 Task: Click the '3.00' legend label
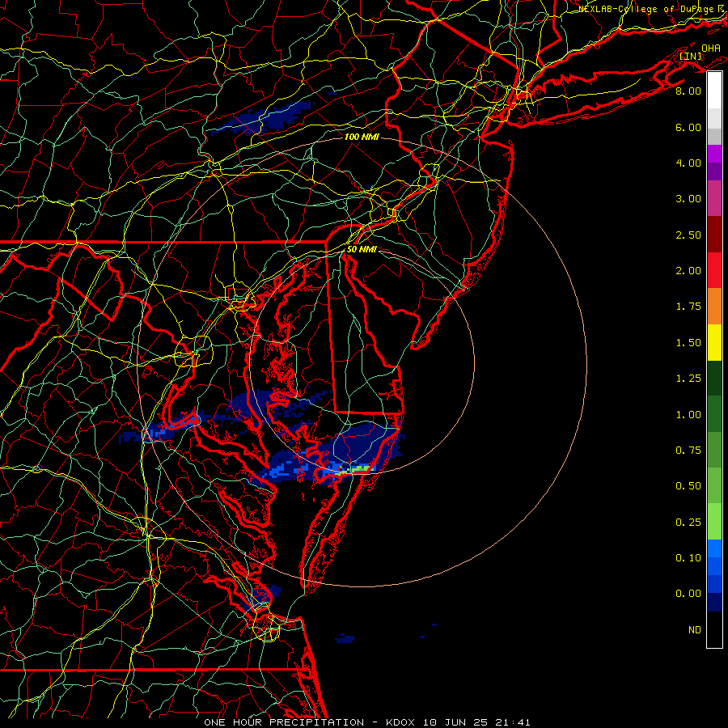click(688, 199)
